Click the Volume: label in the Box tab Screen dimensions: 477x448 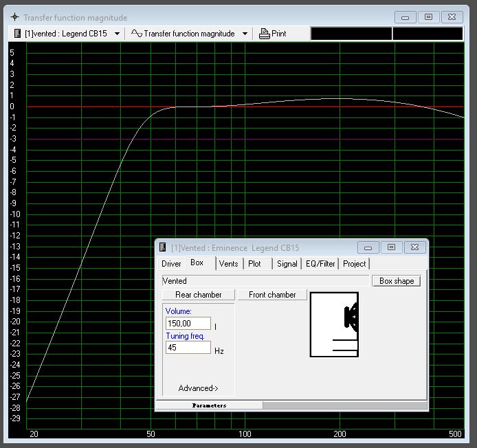pos(178,311)
